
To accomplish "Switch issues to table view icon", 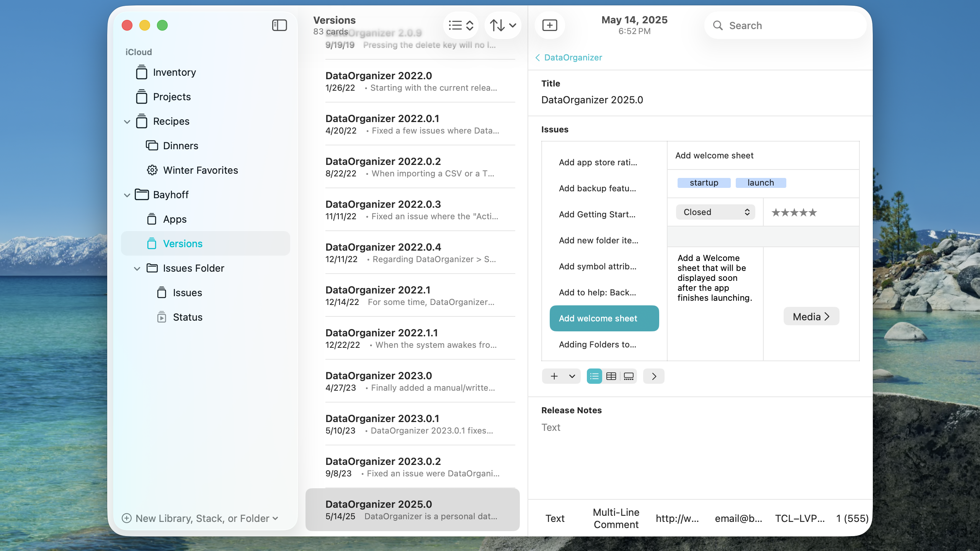I will click(611, 376).
